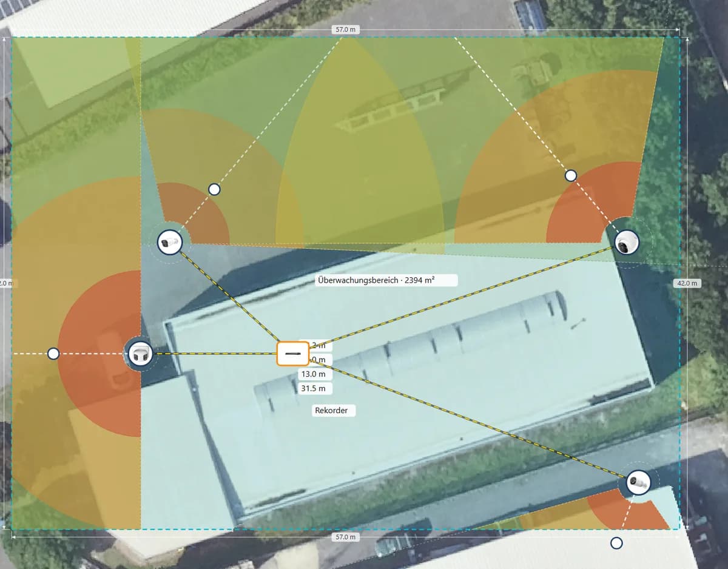
Task: Select the panoramic dome camera on the left
Action: [140, 354]
